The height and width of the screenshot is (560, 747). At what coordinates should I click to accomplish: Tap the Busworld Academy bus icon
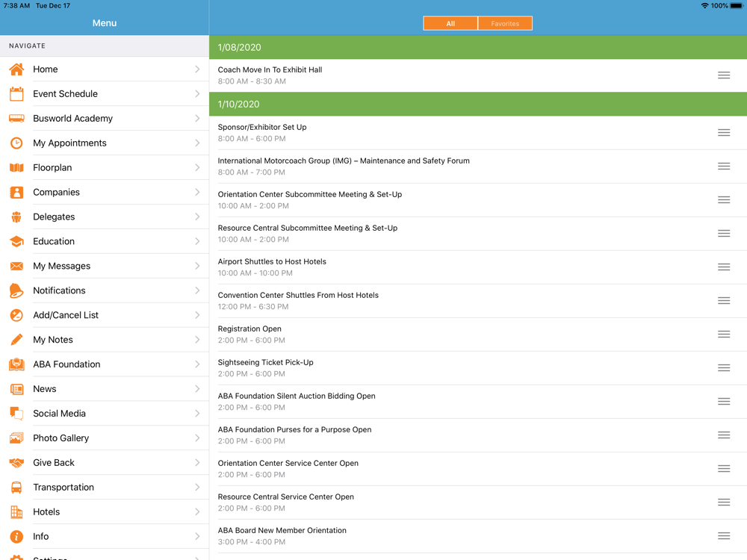(x=16, y=119)
